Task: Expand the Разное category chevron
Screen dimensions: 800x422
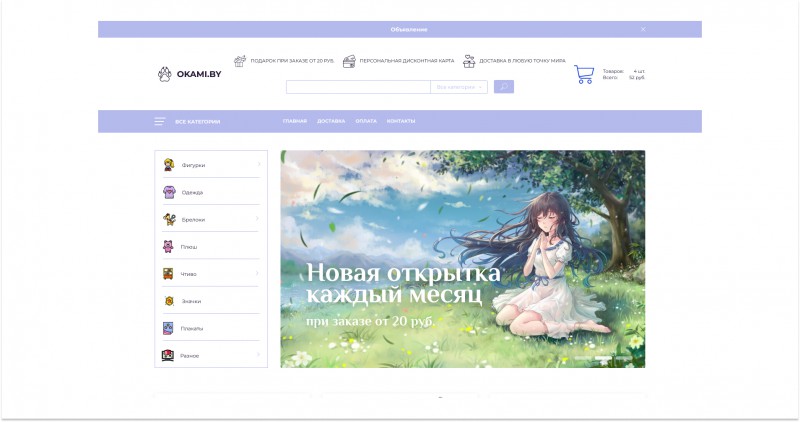Action: coord(259,355)
